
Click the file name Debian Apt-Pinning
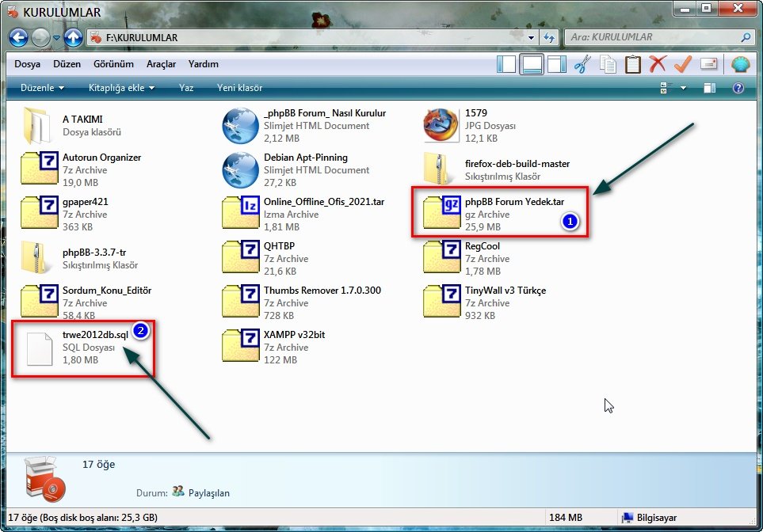point(306,158)
